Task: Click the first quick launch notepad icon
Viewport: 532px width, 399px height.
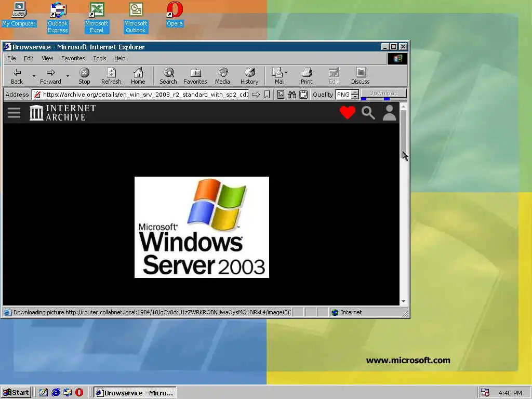Action: [44, 393]
